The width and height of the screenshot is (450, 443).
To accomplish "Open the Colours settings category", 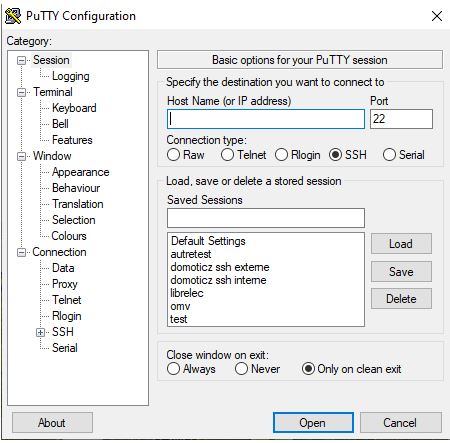I will [x=69, y=236].
